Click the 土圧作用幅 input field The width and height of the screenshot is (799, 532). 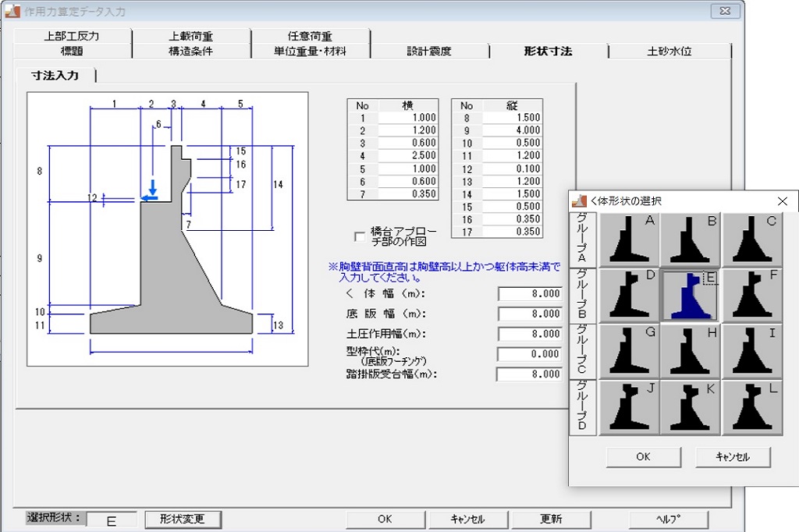[x=530, y=334]
